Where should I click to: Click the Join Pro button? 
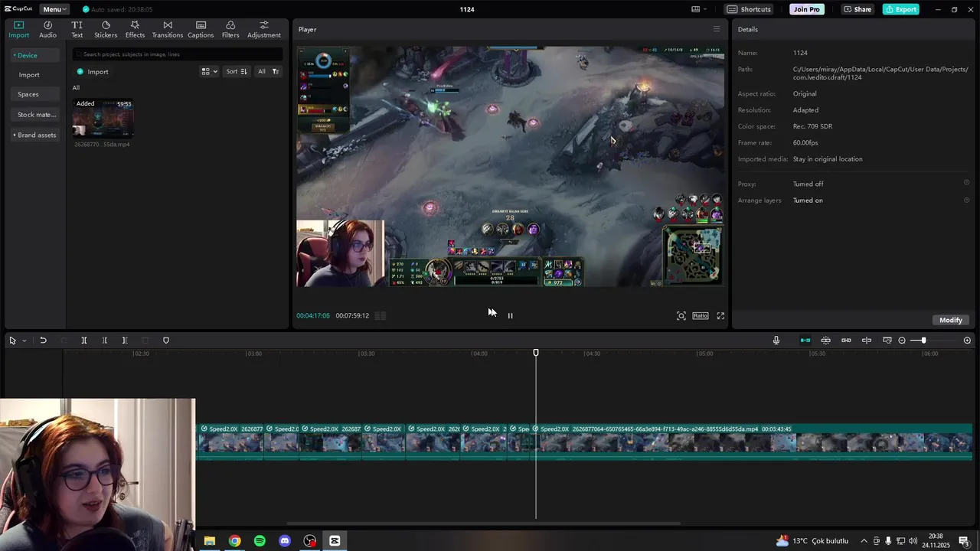tap(807, 9)
